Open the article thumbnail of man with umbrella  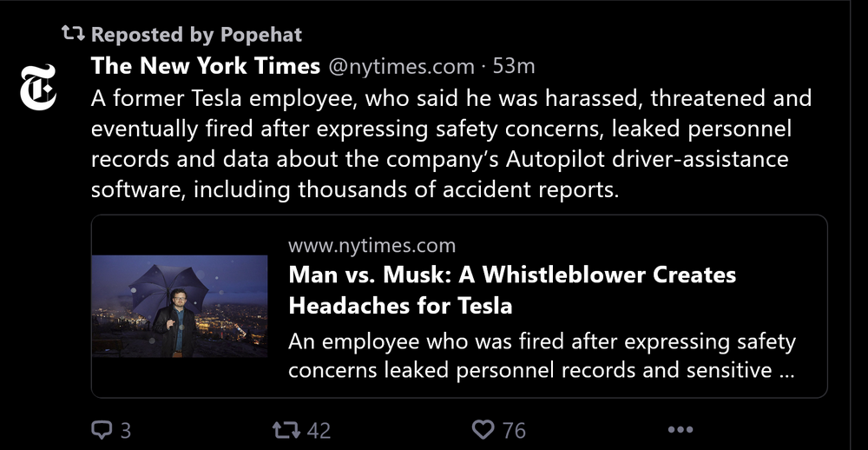click(180, 306)
